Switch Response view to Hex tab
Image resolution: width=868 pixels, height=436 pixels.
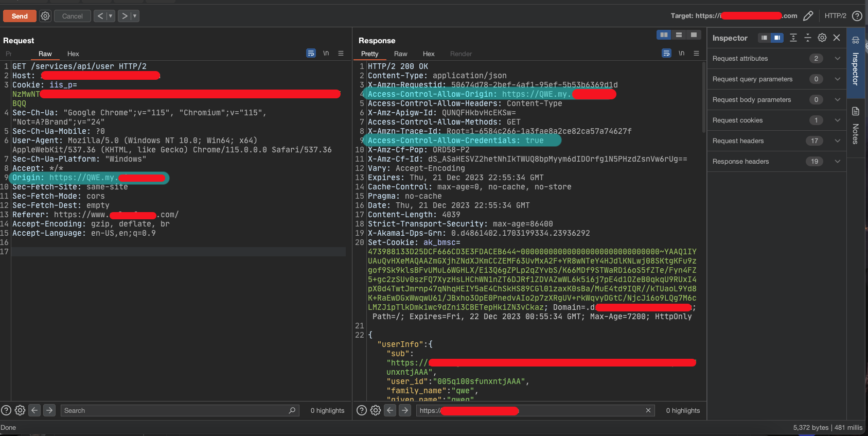click(429, 54)
